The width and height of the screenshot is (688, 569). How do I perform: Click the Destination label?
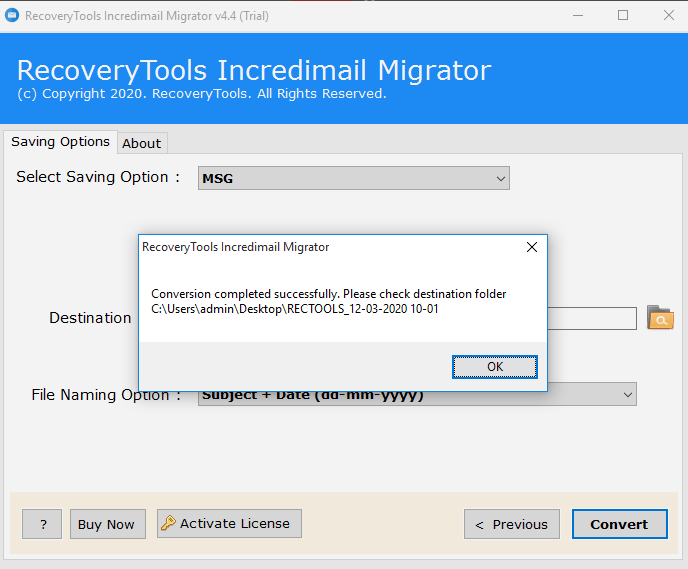pyautogui.click(x=90, y=318)
